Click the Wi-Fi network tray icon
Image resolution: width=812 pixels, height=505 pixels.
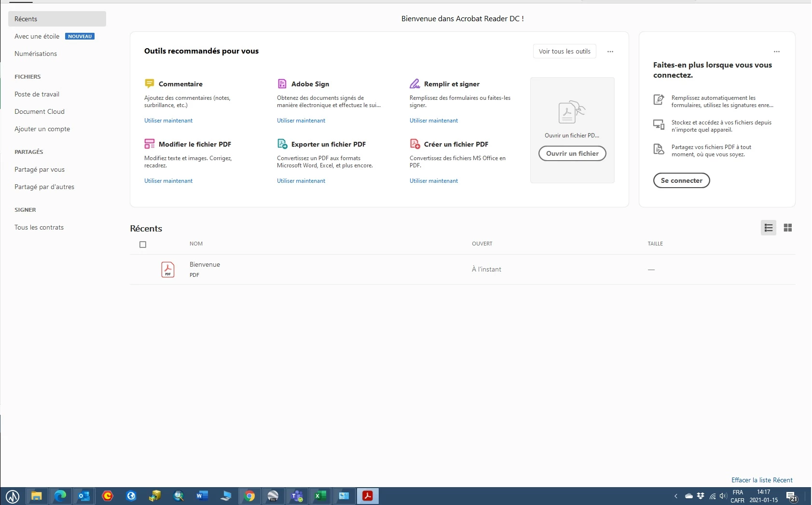pyautogui.click(x=712, y=496)
